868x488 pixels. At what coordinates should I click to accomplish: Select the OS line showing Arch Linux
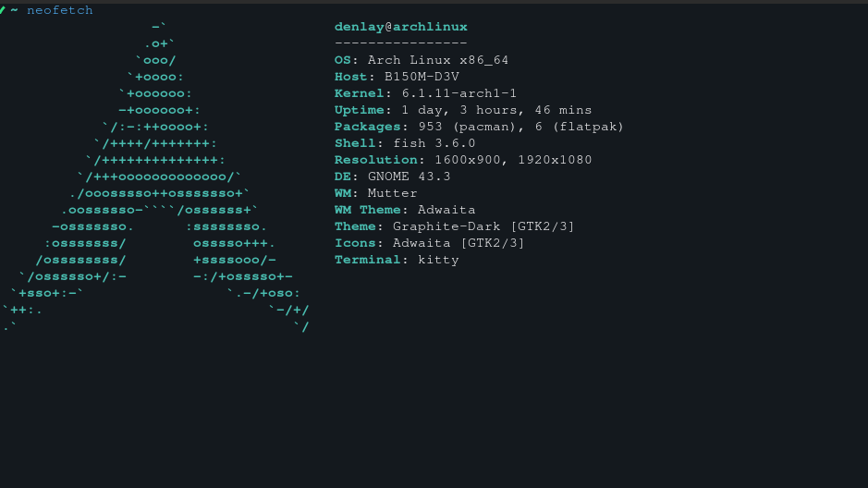tap(422, 60)
